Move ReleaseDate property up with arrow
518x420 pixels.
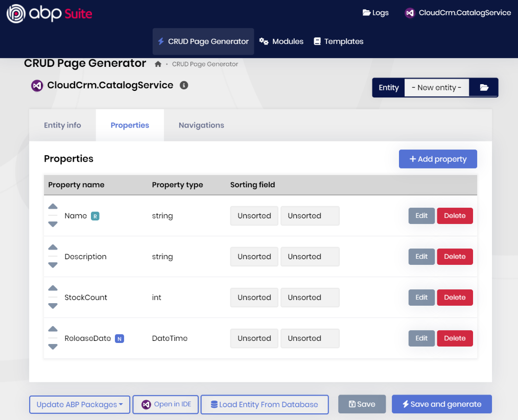pos(53,329)
